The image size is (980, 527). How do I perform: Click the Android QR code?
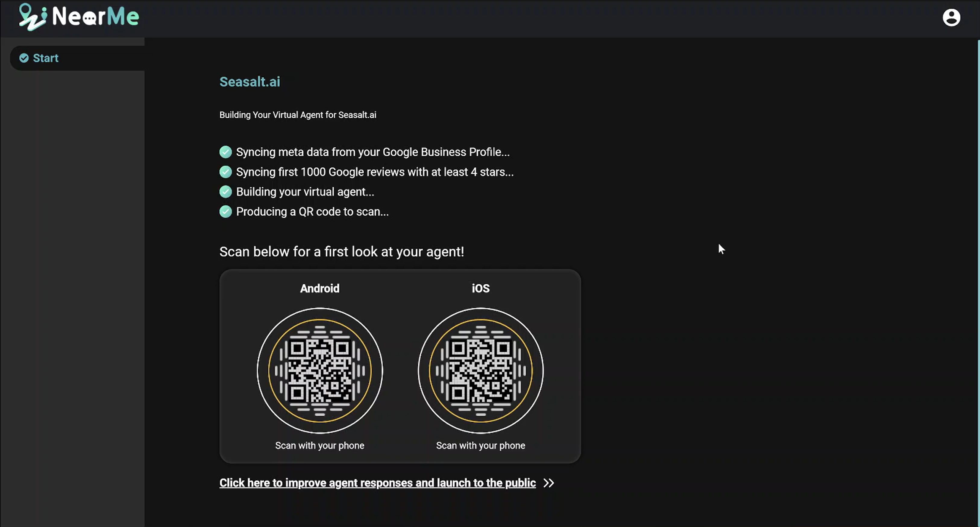(319, 370)
